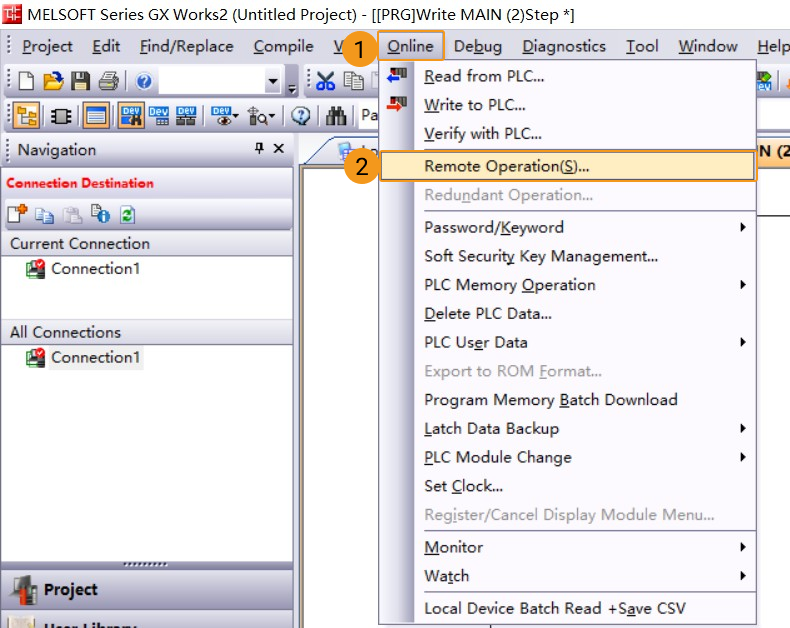Click the binoculars find icon

pos(336,116)
